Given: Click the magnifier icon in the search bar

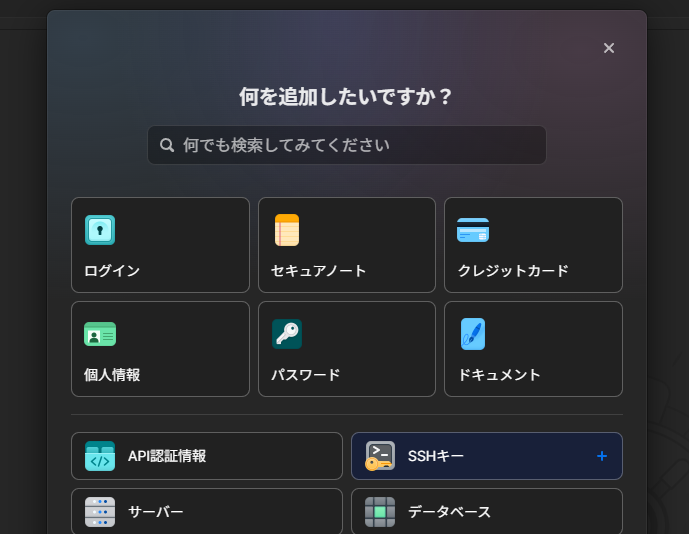Looking at the screenshot, I should [167, 145].
